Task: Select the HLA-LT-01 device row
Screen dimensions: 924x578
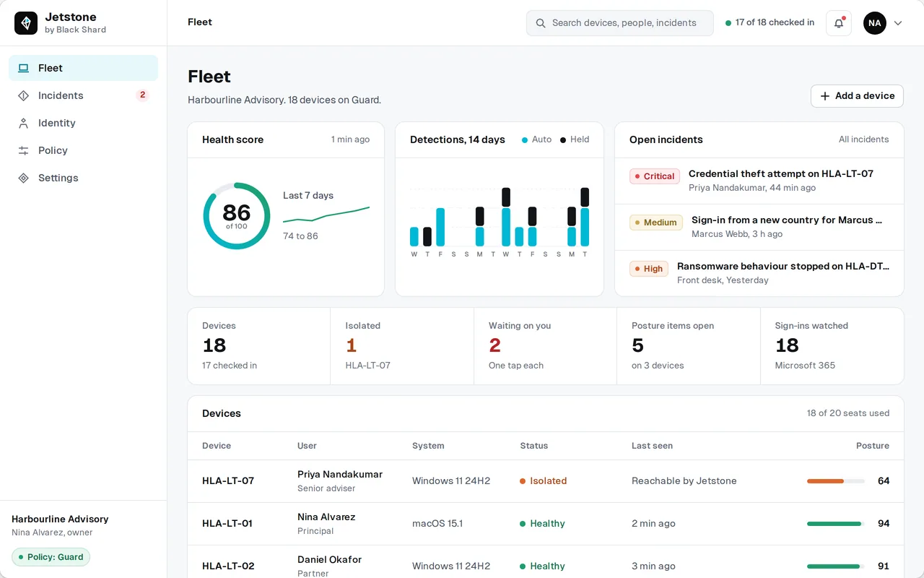Action: pos(546,524)
